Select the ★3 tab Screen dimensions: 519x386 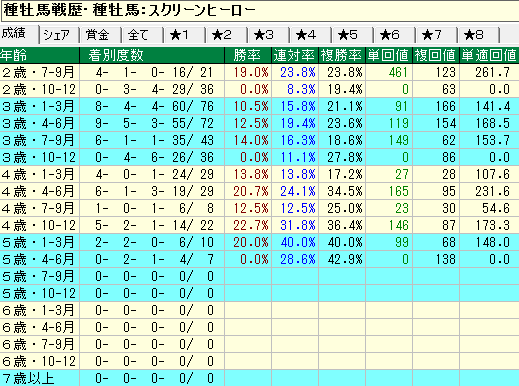268,35
